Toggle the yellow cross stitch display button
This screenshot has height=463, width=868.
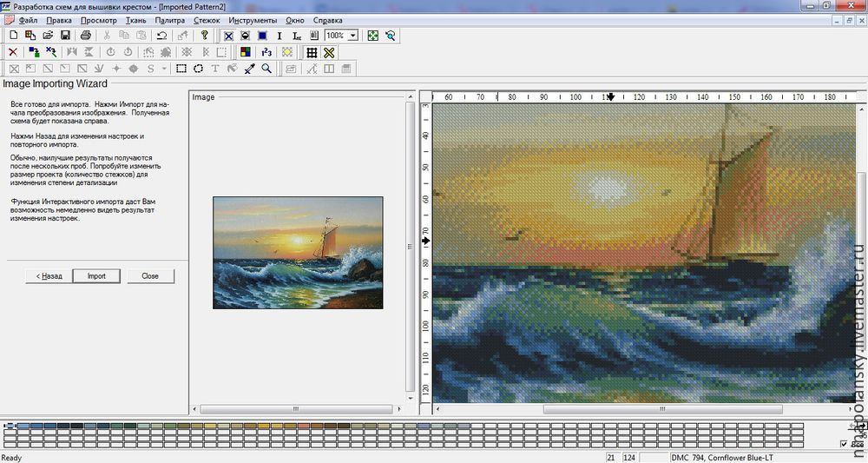point(329,52)
